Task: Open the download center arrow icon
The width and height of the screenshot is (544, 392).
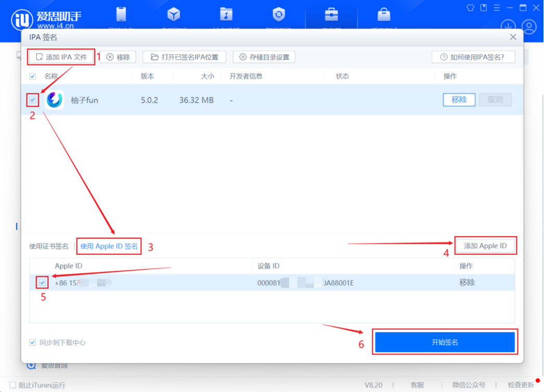Action: [508, 27]
